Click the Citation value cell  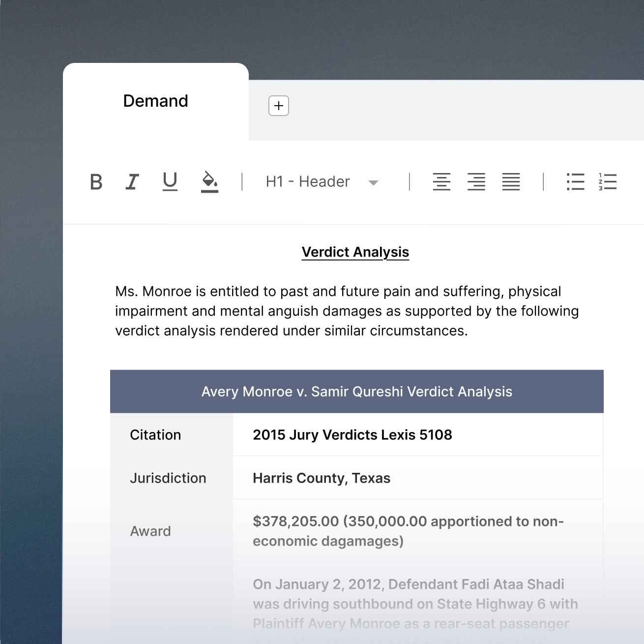pos(352,435)
